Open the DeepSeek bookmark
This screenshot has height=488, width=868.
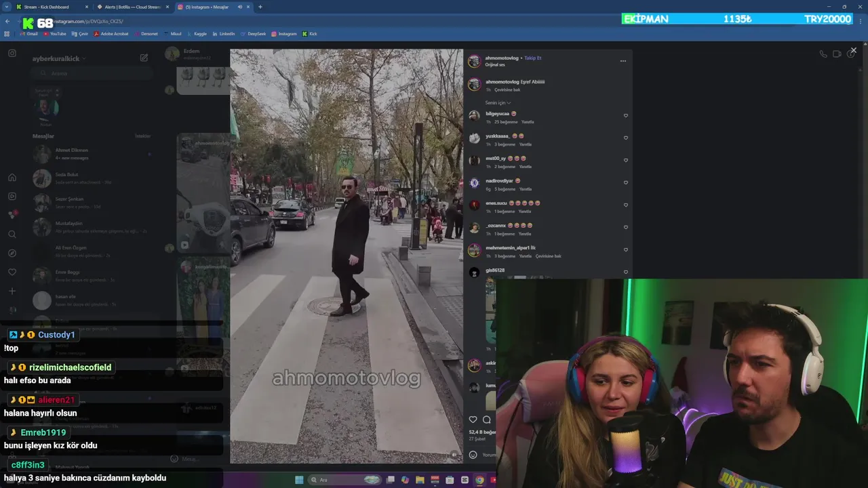click(253, 34)
